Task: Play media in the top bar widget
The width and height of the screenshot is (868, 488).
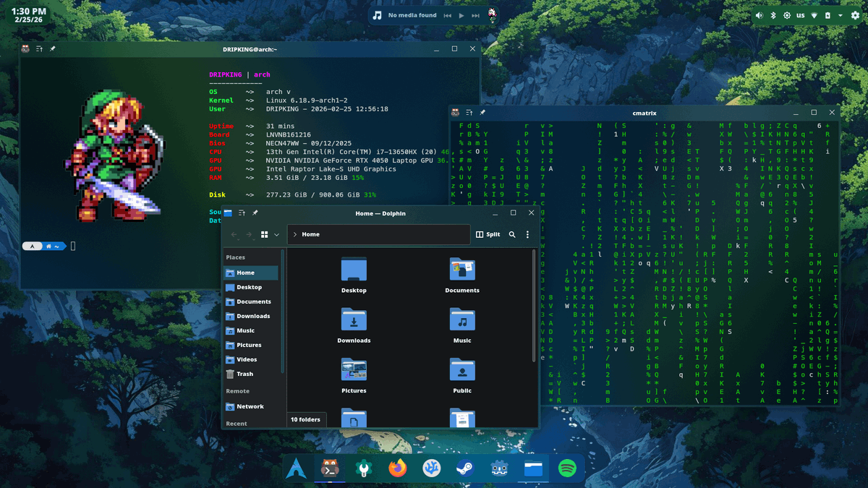Action: [461, 15]
